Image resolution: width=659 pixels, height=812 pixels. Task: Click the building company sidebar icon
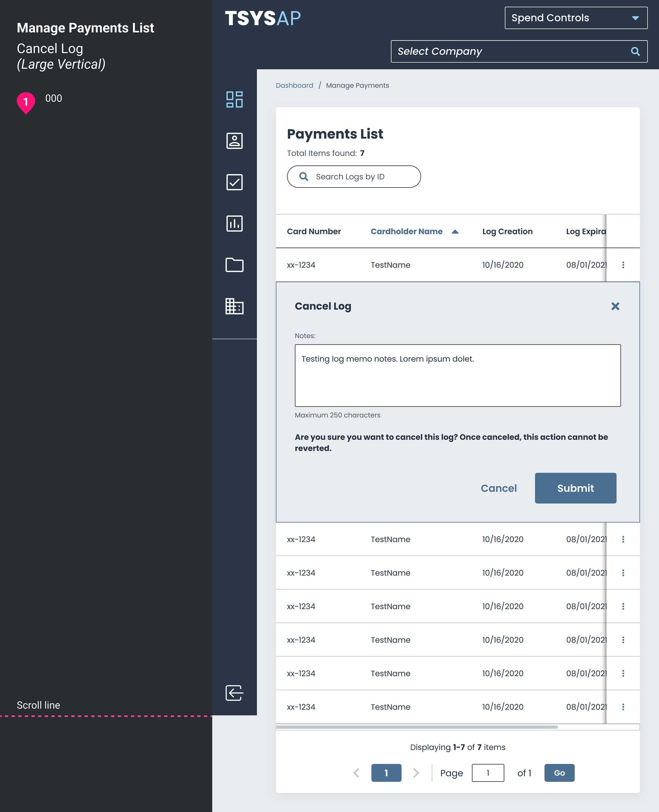click(x=234, y=306)
